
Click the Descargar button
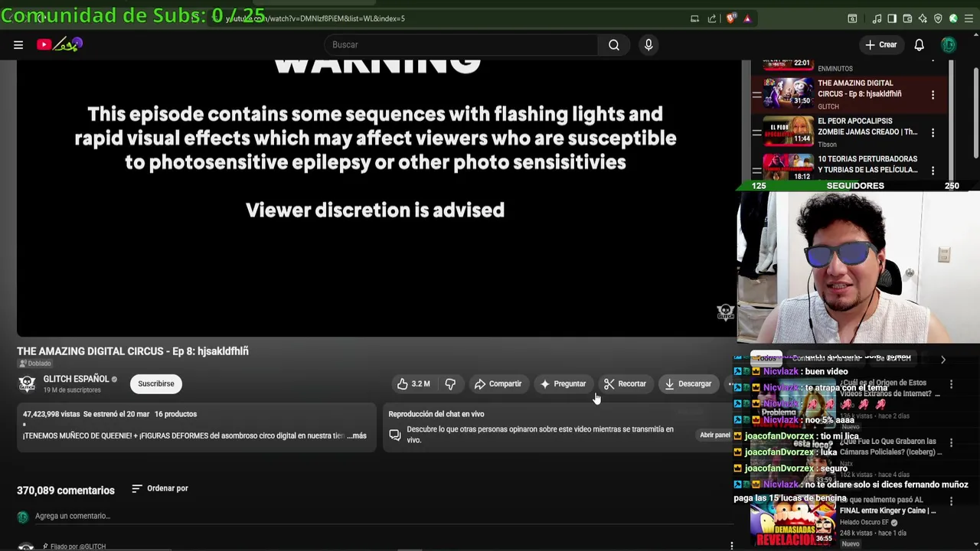coord(688,384)
